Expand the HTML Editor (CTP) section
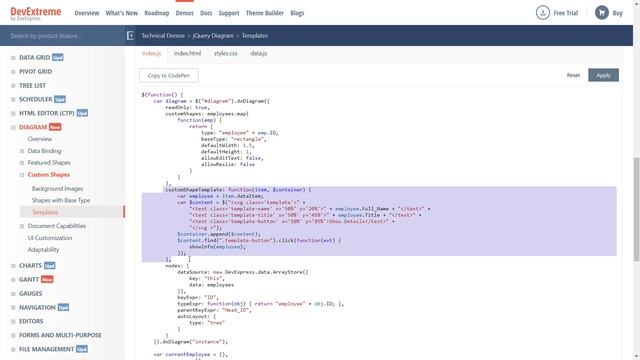This screenshot has width=640, height=360. (13, 113)
